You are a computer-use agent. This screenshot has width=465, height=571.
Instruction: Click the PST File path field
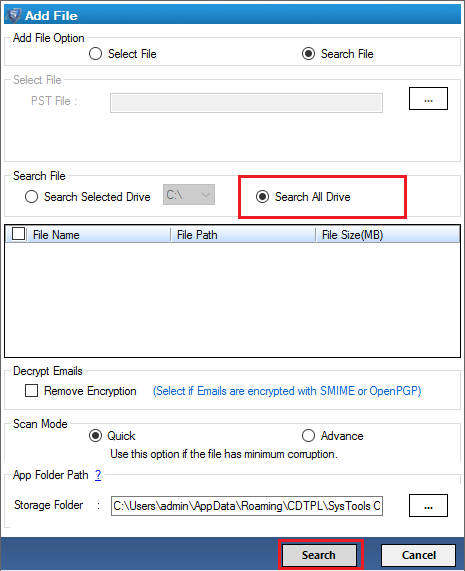[x=246, y=103]
